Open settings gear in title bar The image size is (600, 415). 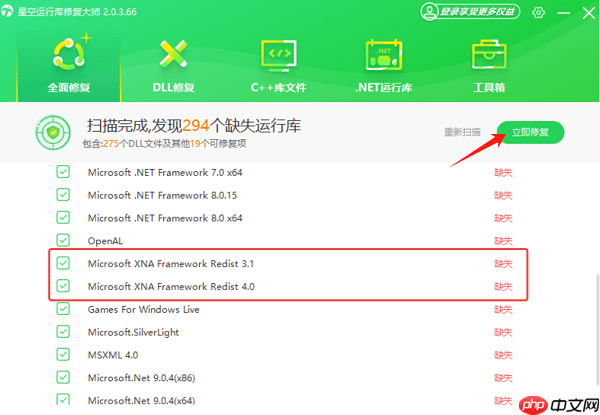click(538, 13)
